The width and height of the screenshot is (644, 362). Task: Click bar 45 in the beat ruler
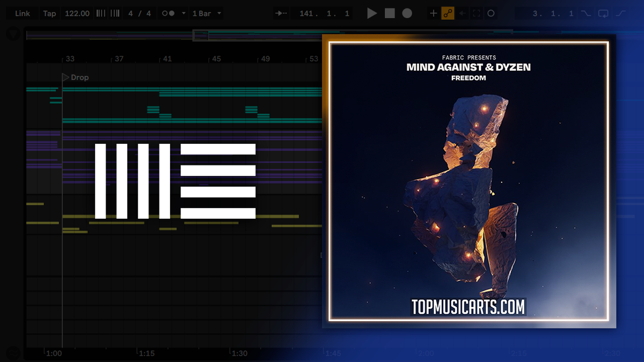point(216,59)
